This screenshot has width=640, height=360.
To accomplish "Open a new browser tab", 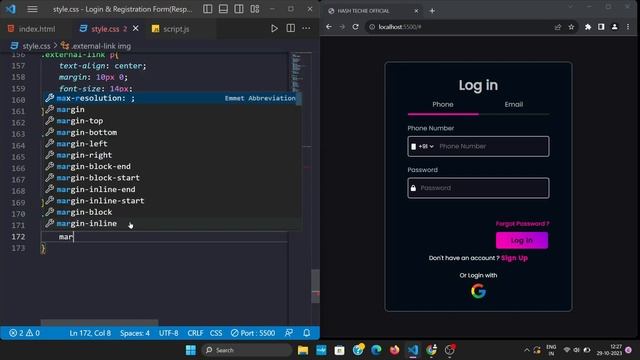I will [432, 11].
